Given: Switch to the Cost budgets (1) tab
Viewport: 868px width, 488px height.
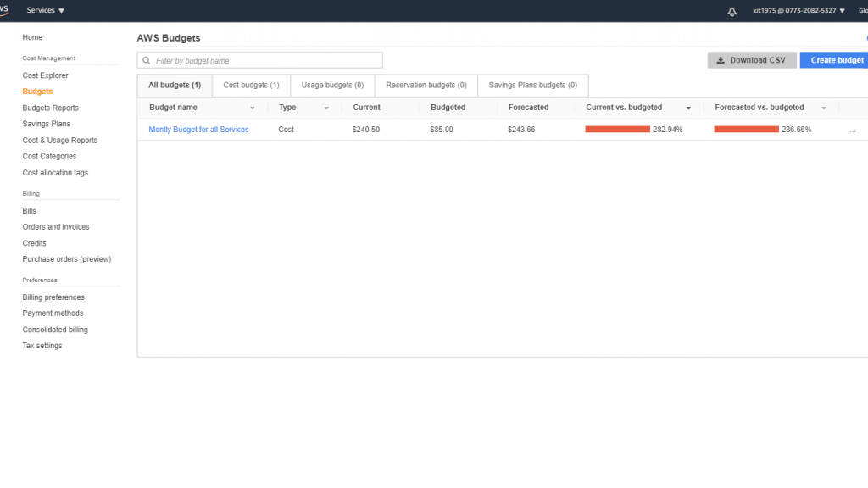Looking at the screenshot, I should point(251,86).
